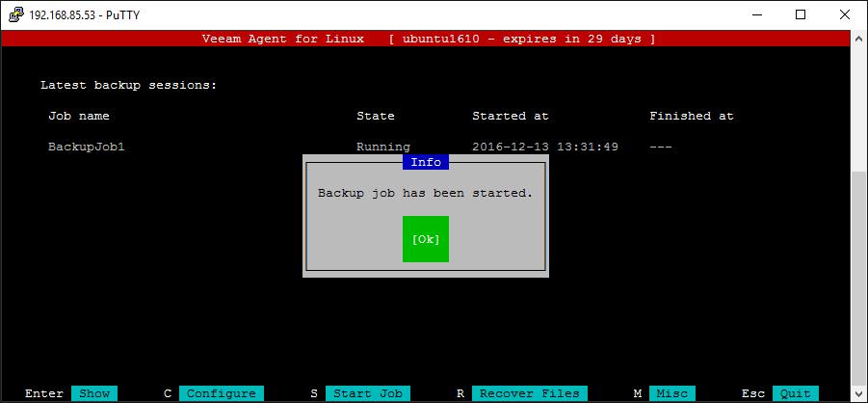
Task: Click start time 2016-12-13 13:31:49
Action: 545,147
